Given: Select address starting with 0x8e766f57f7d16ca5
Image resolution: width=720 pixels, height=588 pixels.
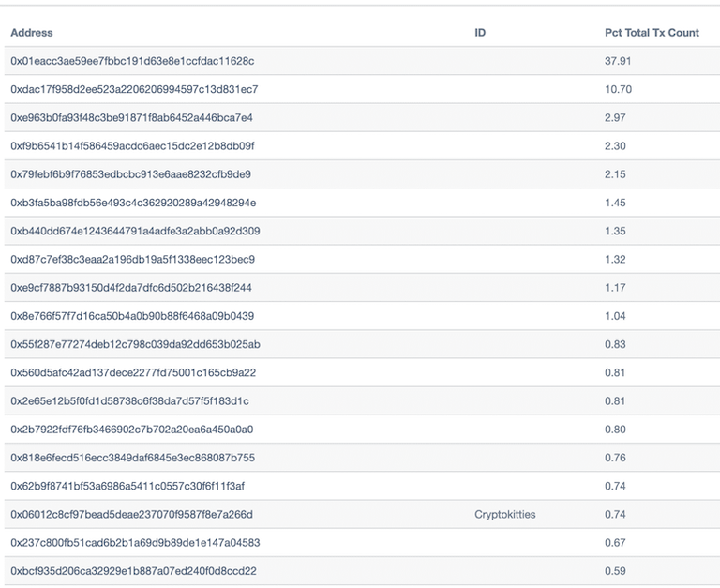Looking at the screenshot, I should pyautogui.click(x=132, y=316).
